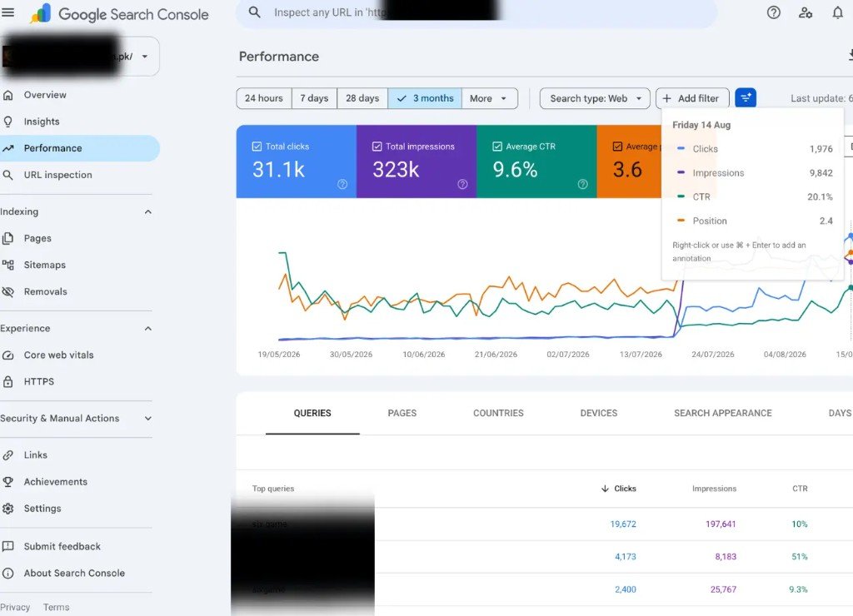Toggle the Total impressions checkbox
Image resolution: width=853 pixels, height=616 pixels.
(x=377, y=147)
